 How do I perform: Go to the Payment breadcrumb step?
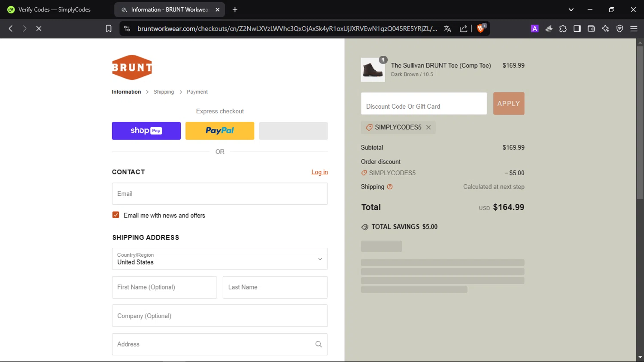(197, 92)
